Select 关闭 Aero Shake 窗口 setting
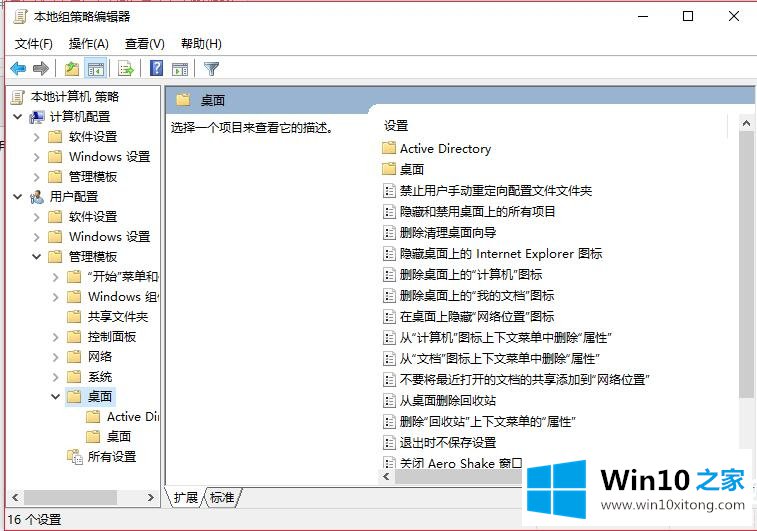Image resolution: width=757 pixels, height=531 pixels. click(x=461, y=462)
